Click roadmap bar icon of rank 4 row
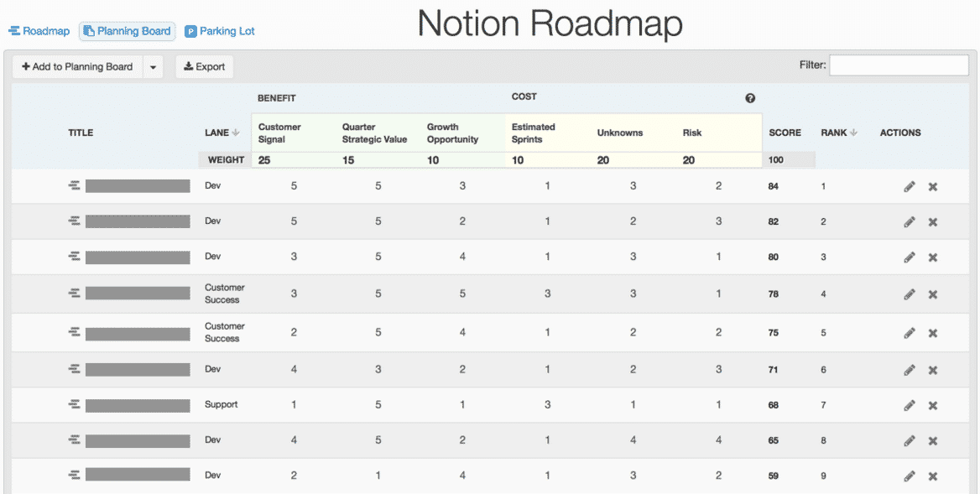980x494 pixels. pos(75,293)
